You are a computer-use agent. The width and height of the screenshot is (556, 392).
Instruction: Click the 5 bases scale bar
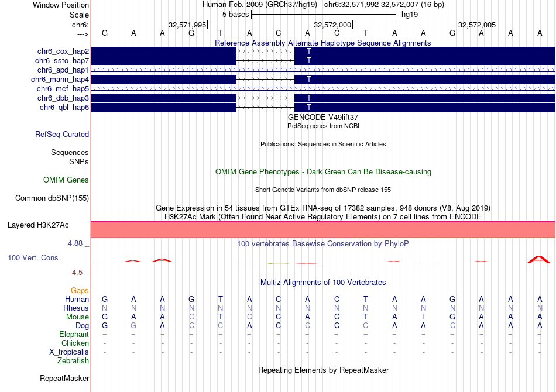324,15
